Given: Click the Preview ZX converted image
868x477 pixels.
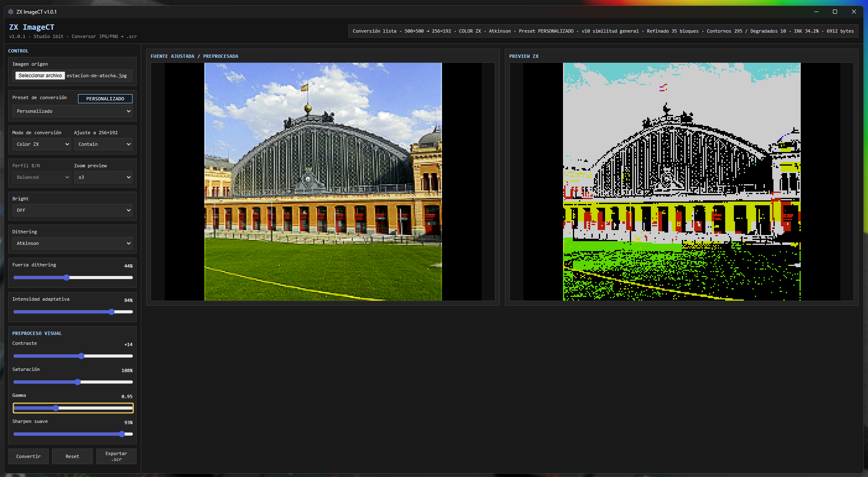Looking at the screenshot, I should [x=681, y=182].
